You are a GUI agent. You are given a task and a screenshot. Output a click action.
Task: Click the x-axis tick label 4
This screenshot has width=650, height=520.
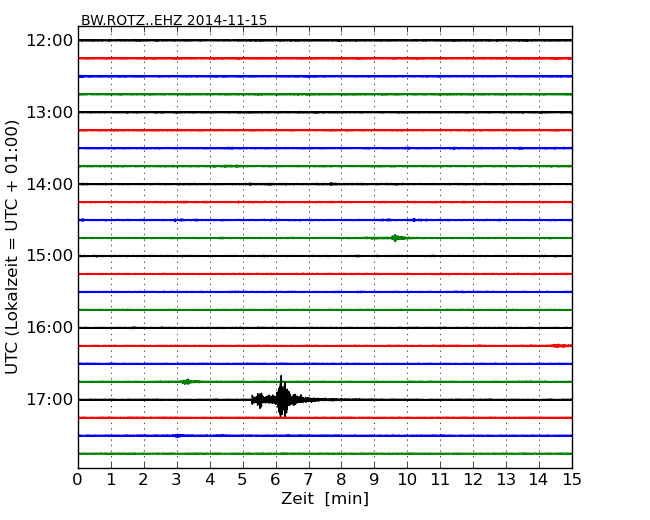pyautogui.click(x=210, y=480)
